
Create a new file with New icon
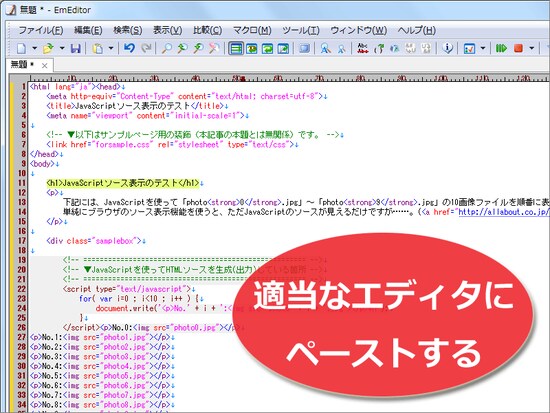(21, 48)
